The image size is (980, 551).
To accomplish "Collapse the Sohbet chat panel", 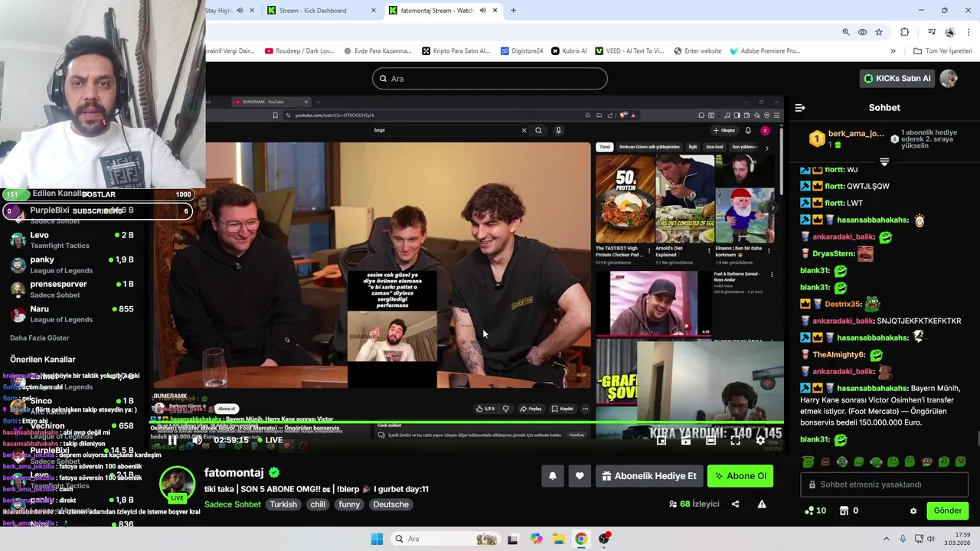I will [800, 108].
